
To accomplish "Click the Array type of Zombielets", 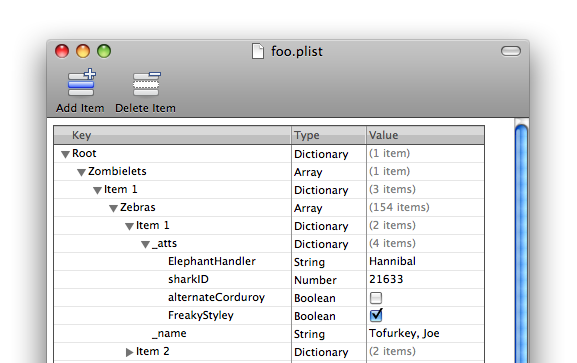I will click(308, 172).
